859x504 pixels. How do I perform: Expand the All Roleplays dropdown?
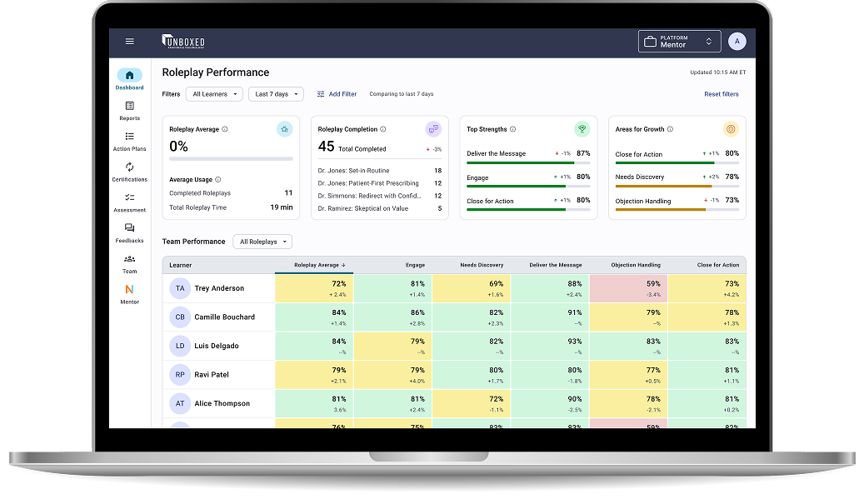click(x=262, y=242)
